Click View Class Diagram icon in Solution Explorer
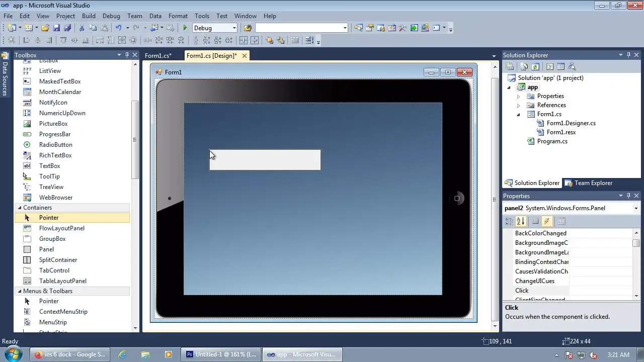 point(572,66)
